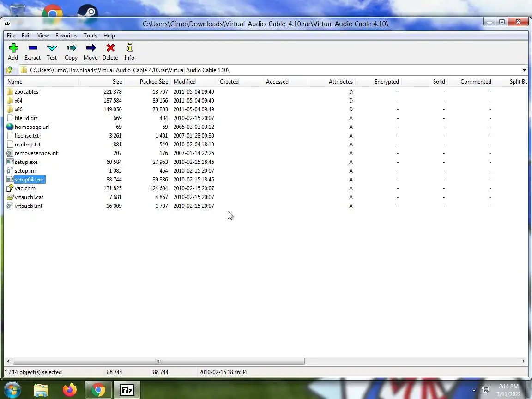Click status bar text 1 / 14 object(s) selected
Viewport: 532px width, 399px height.
[33, 372]
